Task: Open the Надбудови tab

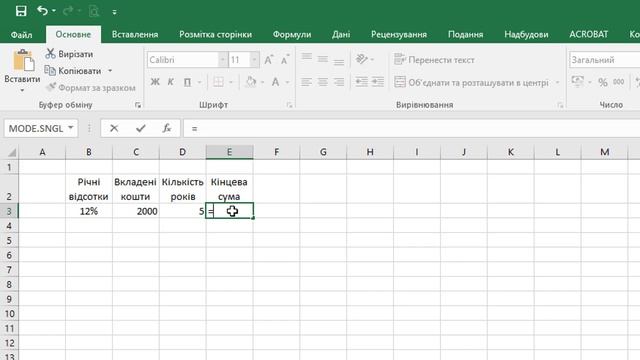Action: coord(526,35)
